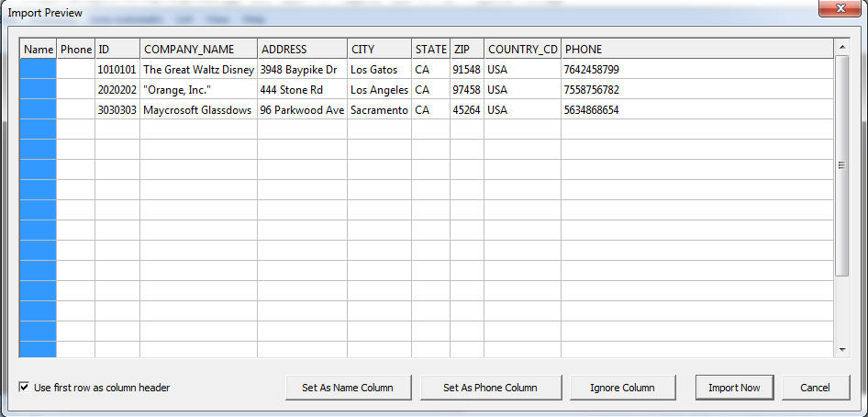The width and height of the screenshot is (868, 417).
Task: Select the ID column header
Action: [118, 50]
